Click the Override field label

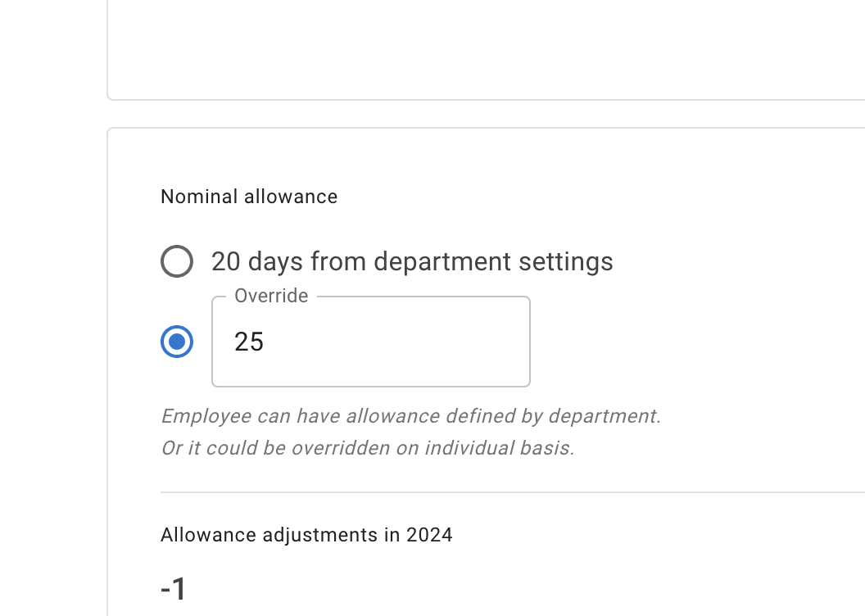271,296
